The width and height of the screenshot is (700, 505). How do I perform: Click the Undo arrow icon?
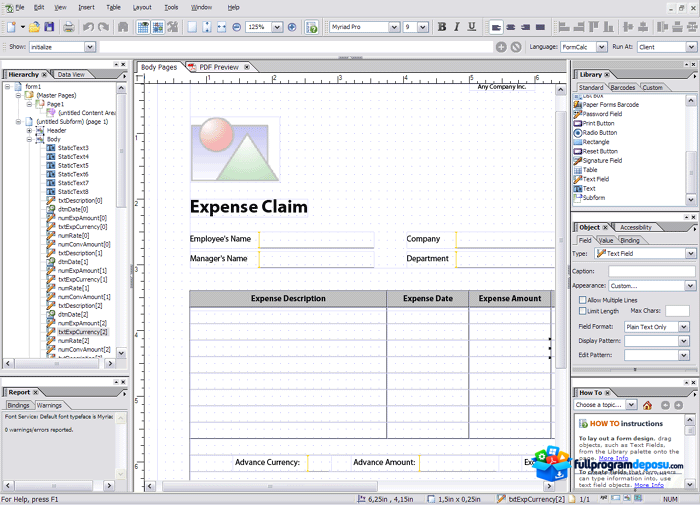[88, 27]
